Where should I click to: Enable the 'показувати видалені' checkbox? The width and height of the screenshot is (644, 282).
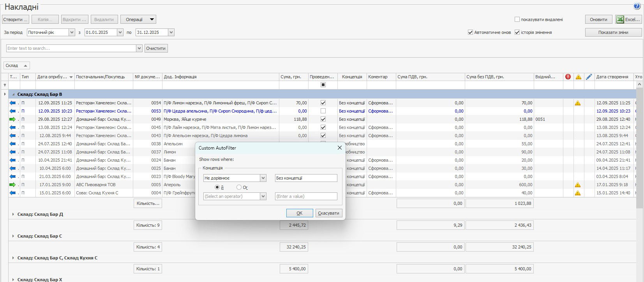pyautogui.click(x=517, y=19)
